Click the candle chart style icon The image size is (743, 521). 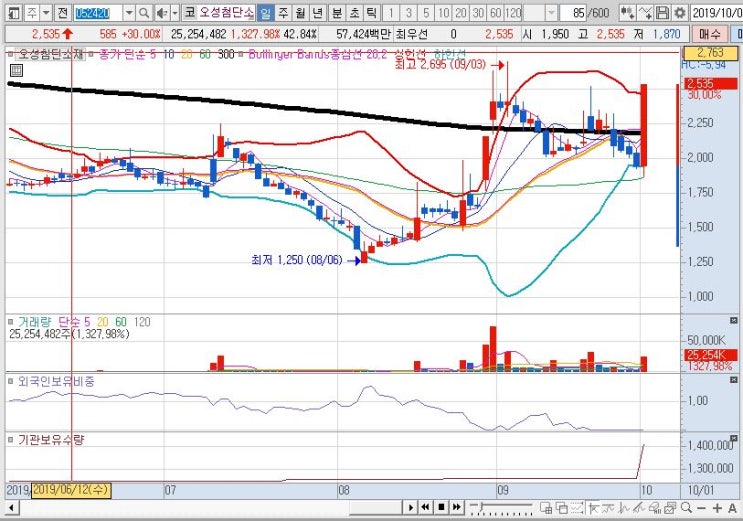pos(628,13)
